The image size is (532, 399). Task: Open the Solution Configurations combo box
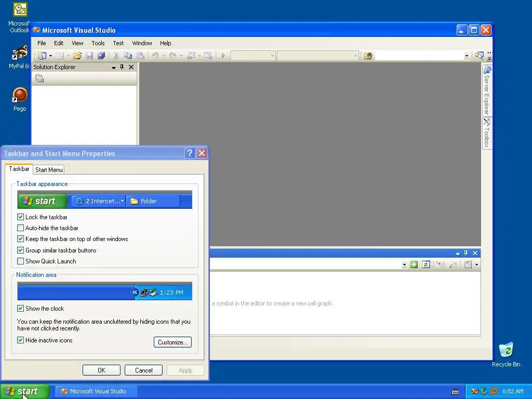[253, 55]
